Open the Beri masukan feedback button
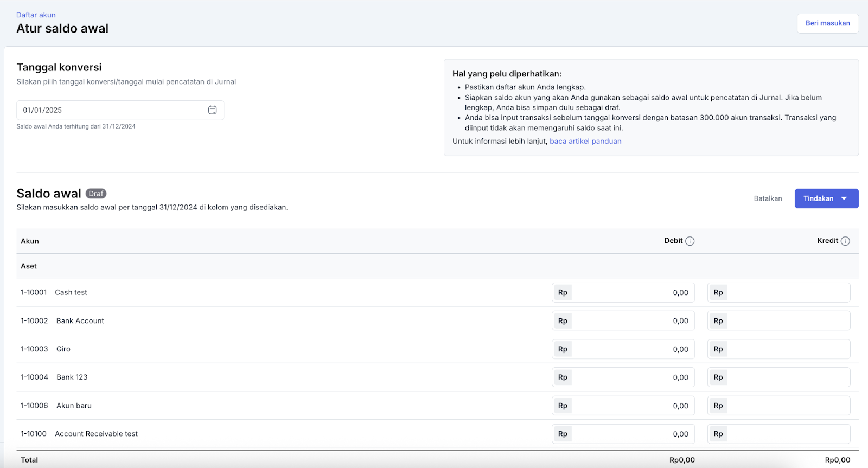868x468 pixels. (x=827, y=23)
